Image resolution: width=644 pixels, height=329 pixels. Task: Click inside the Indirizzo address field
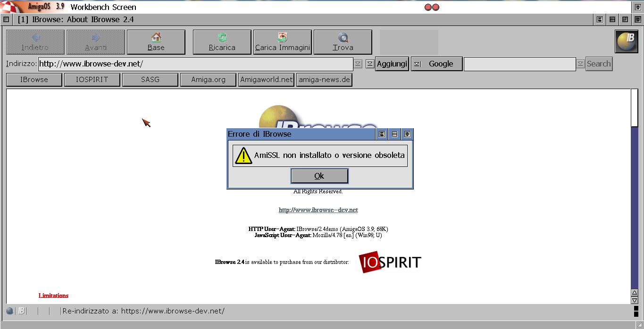tap(195, 64)
